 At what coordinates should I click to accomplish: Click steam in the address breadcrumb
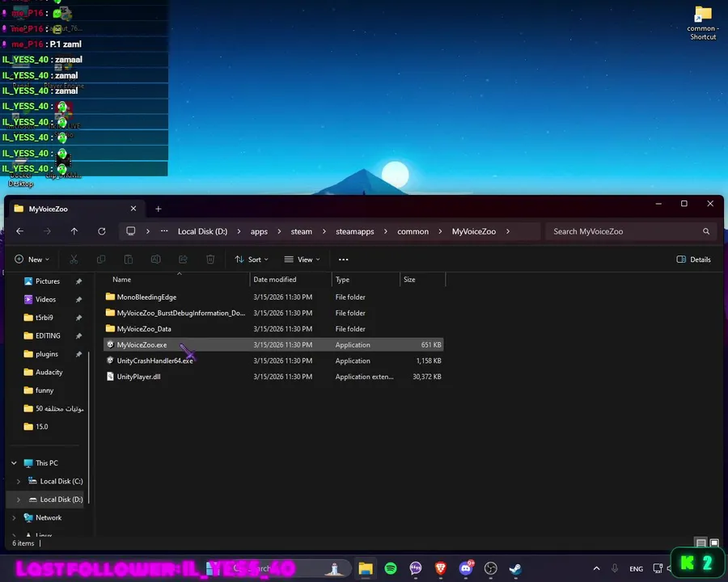point(302,231)
